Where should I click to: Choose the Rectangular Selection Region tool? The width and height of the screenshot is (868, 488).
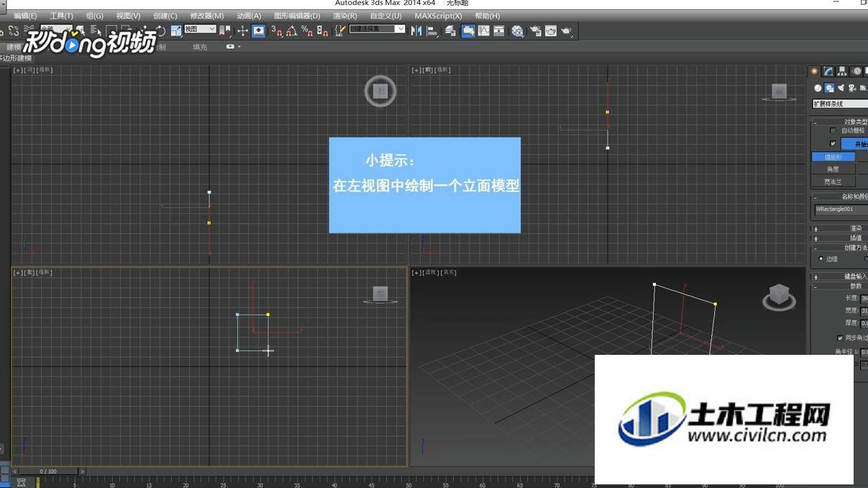click(x=110, y=30)
